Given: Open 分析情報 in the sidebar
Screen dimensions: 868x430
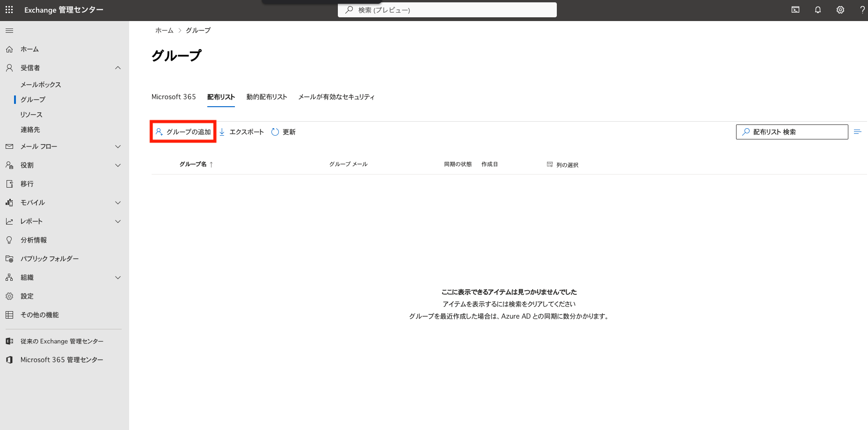Looking at the screenshot, I should [x=34, y=240].
